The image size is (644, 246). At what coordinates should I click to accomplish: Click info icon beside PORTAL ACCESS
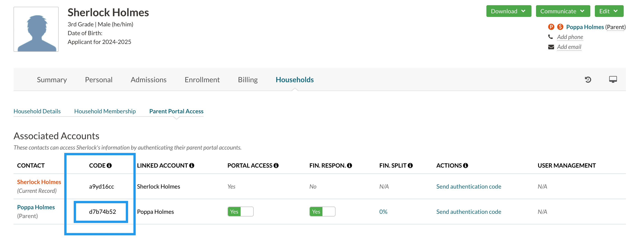(276, 166)
